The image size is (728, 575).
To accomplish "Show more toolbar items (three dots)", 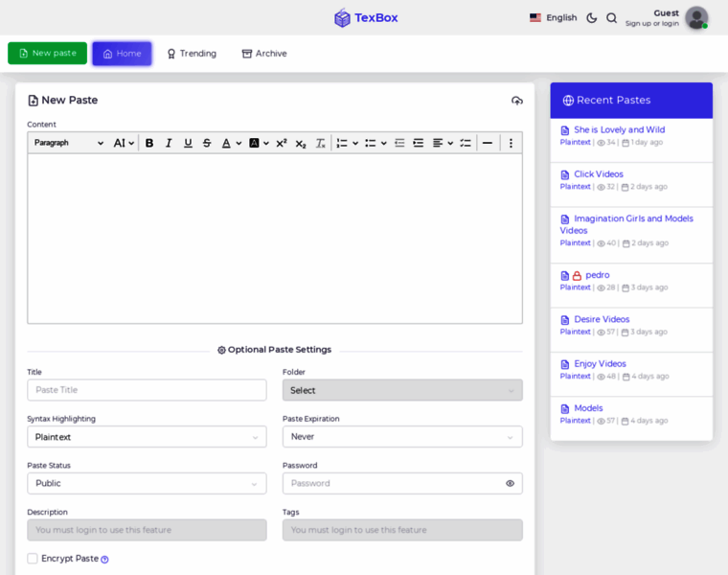I will coord(511,143).
